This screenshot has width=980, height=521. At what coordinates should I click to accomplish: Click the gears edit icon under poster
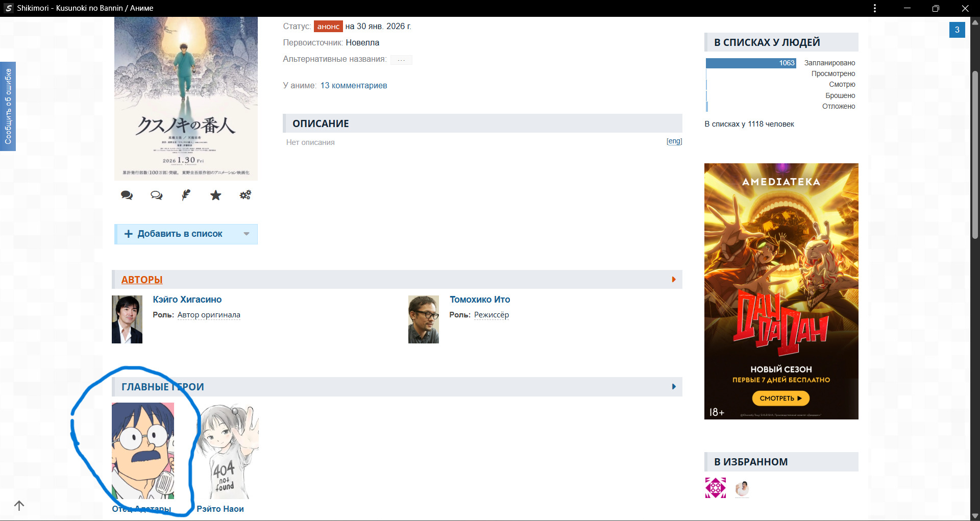pos(245,195)
